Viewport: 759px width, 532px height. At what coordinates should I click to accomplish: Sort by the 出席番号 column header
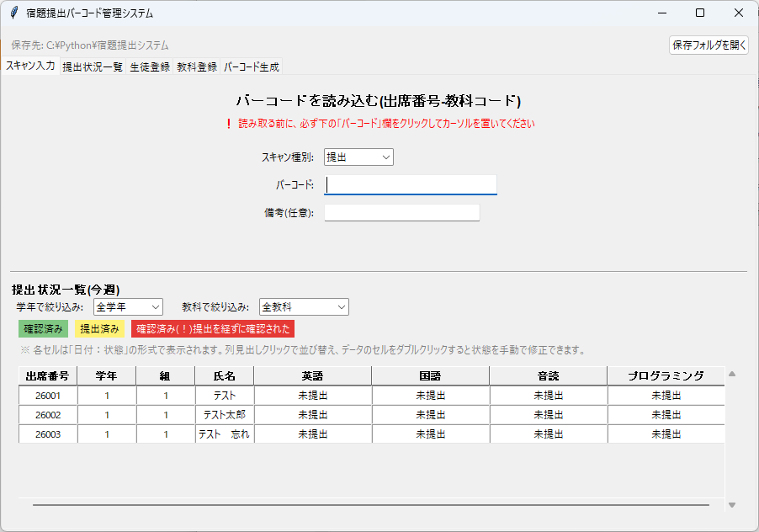47,375
